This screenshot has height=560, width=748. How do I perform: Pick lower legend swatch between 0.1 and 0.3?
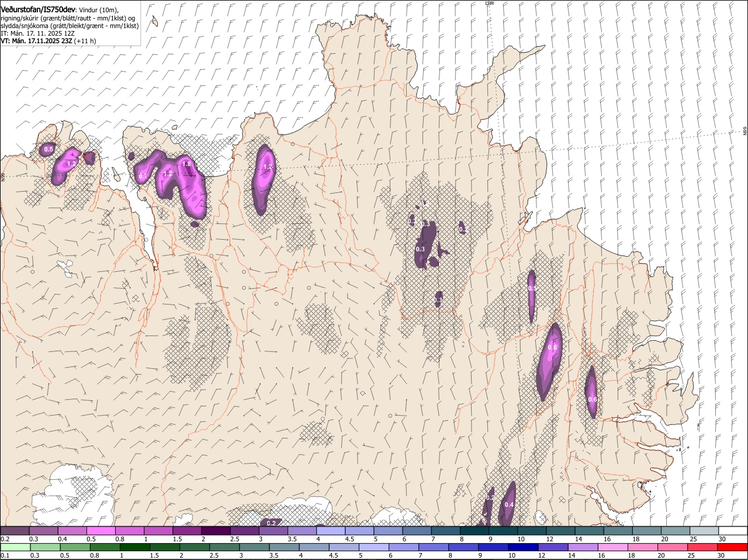[x=15, y=547]
